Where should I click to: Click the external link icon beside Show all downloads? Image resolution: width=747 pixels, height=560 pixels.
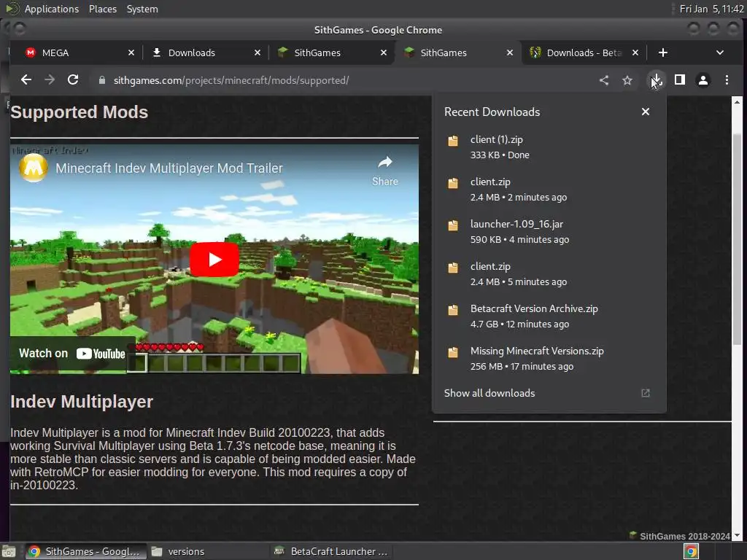click(x=646, y=393)
